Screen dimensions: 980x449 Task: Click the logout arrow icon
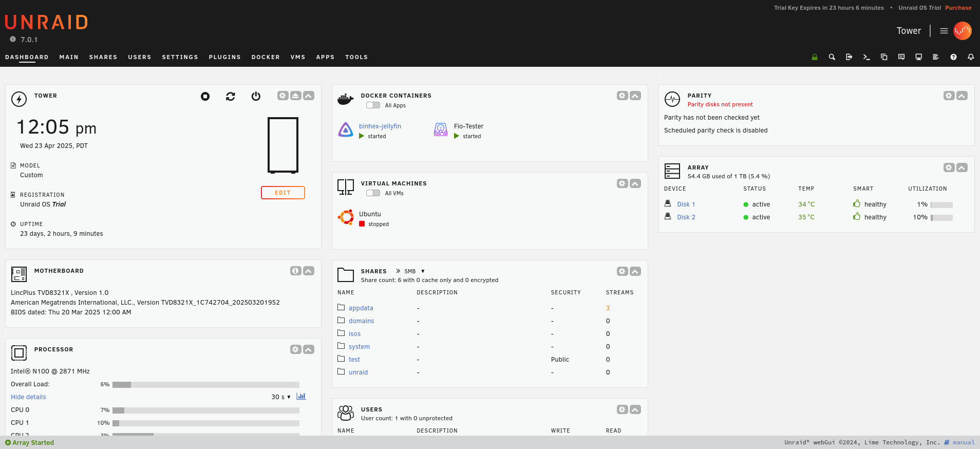849,57
